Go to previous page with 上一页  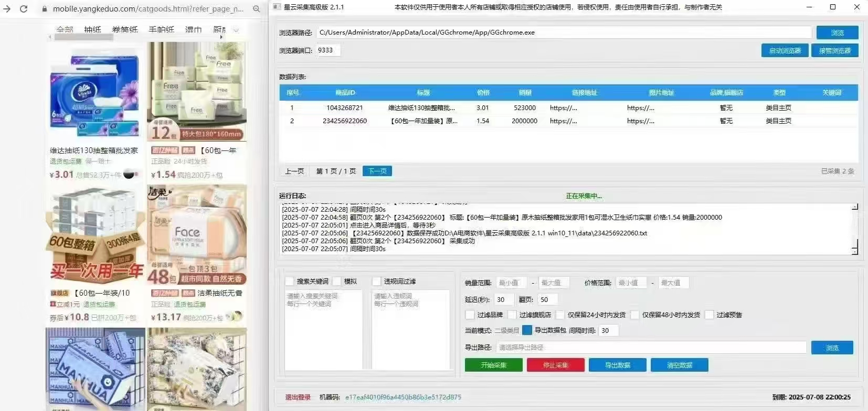[x=294, y=171]
